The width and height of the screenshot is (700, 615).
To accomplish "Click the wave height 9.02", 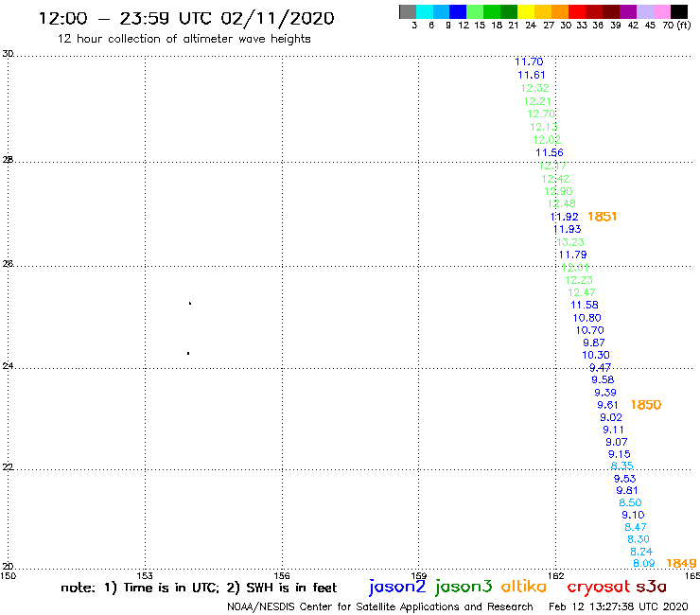I will [611, 418].
